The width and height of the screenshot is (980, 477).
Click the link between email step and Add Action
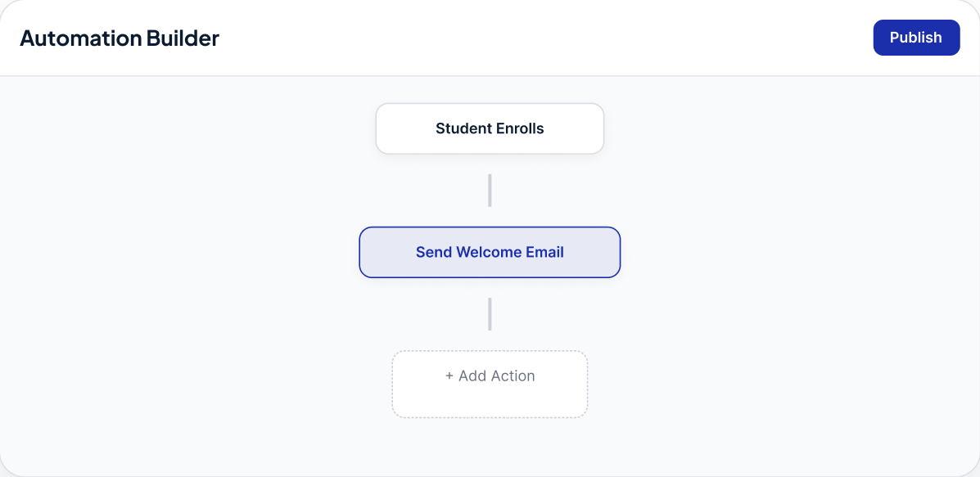tap(490, 314)
